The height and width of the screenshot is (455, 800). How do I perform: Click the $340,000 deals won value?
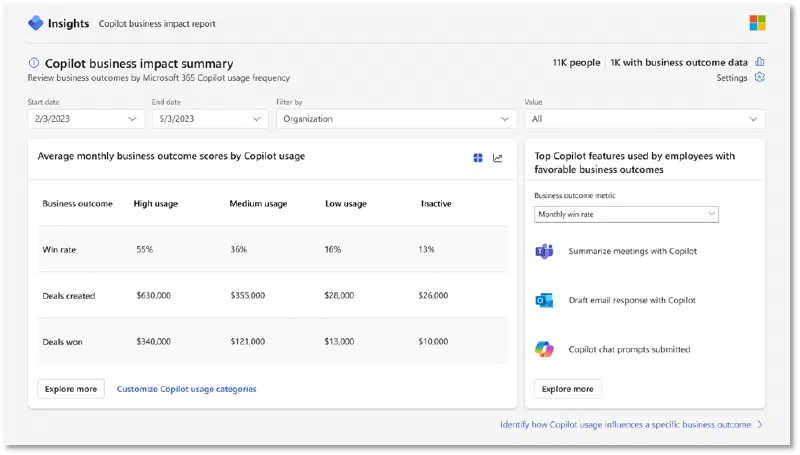pyautogui.click(x=154, y=341)
